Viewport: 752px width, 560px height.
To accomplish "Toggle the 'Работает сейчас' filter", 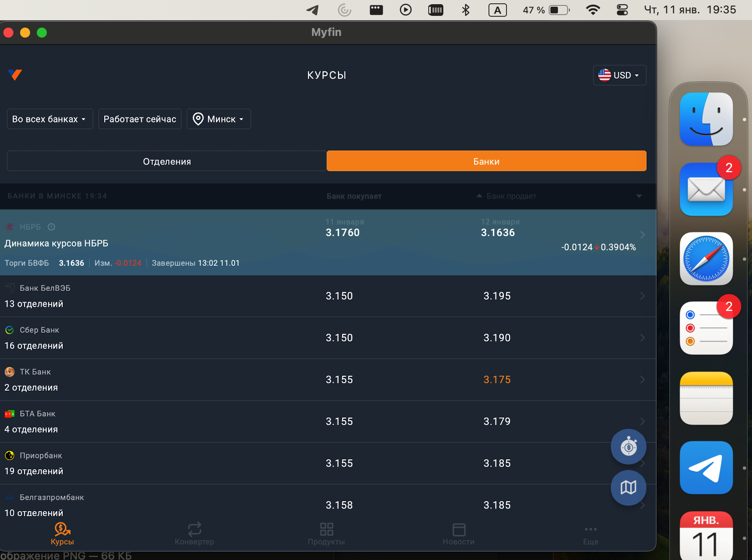I will [140, 119].
